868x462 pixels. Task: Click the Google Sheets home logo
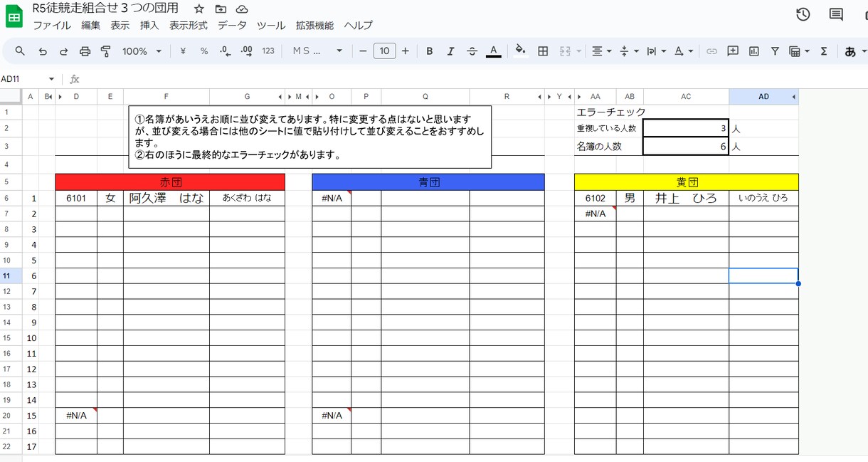[x=14, y=16]
